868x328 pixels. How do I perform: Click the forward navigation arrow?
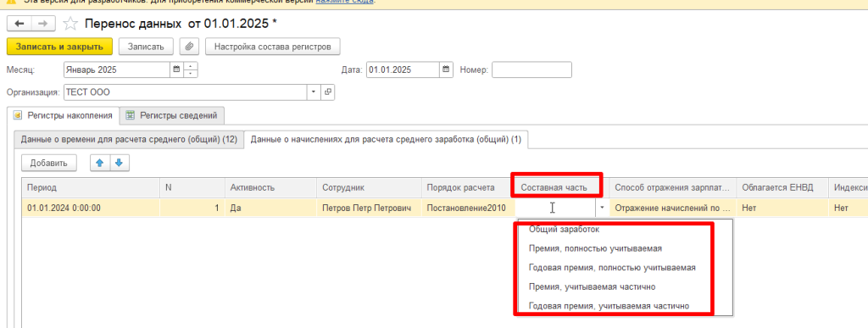pyautogui.click(x=43, y=23)
